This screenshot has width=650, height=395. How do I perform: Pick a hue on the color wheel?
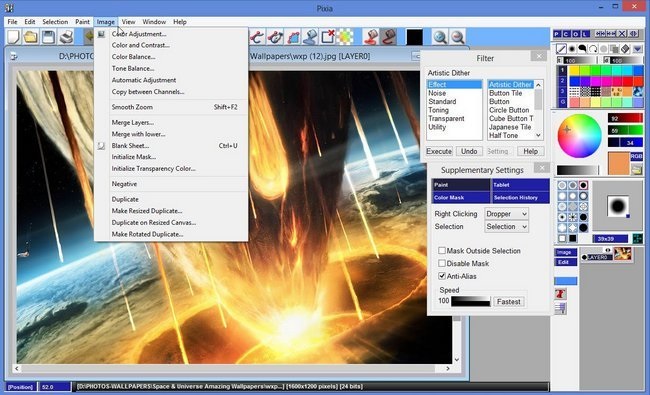579,136
